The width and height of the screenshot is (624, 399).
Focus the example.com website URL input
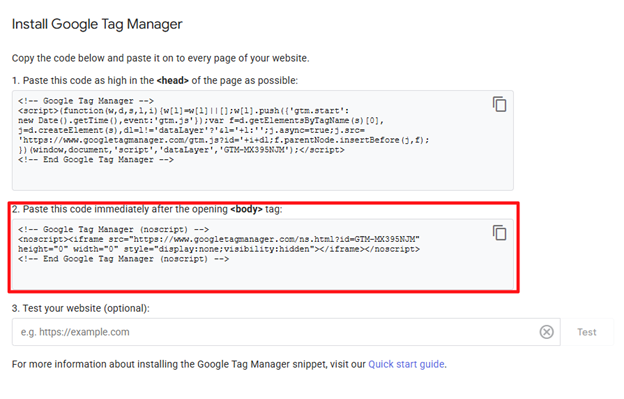(275, 332)
